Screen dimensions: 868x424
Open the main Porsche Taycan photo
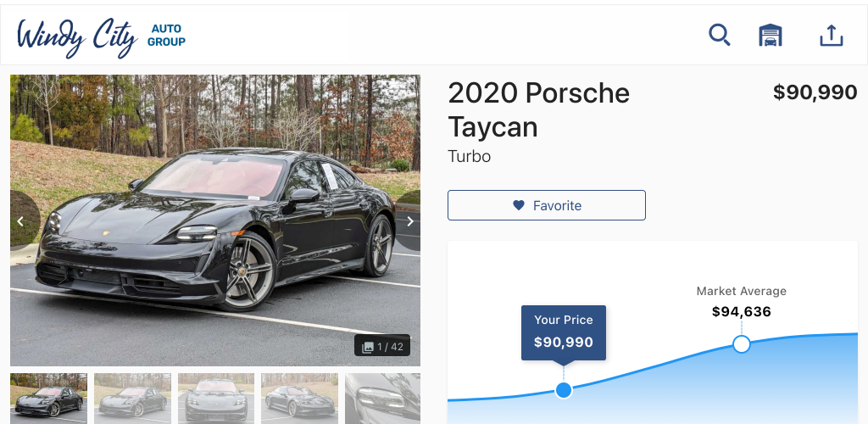point(215,220)
